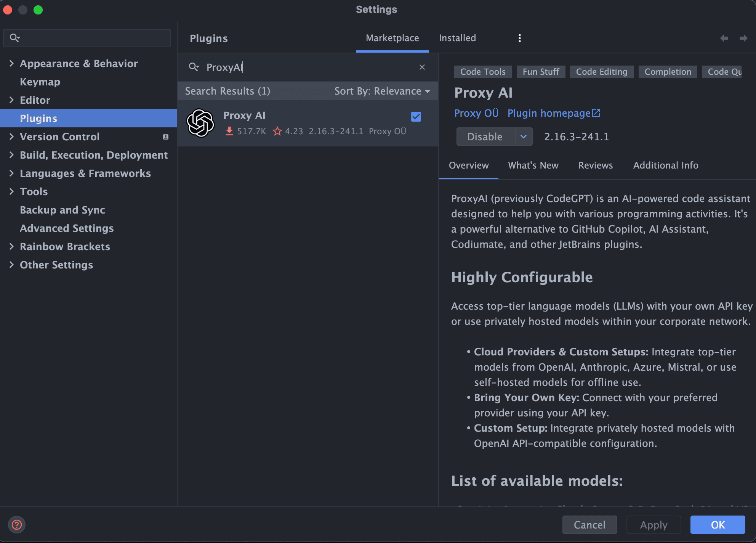Switch to the Installed tab
756x543 pixels.
[457, 38]
